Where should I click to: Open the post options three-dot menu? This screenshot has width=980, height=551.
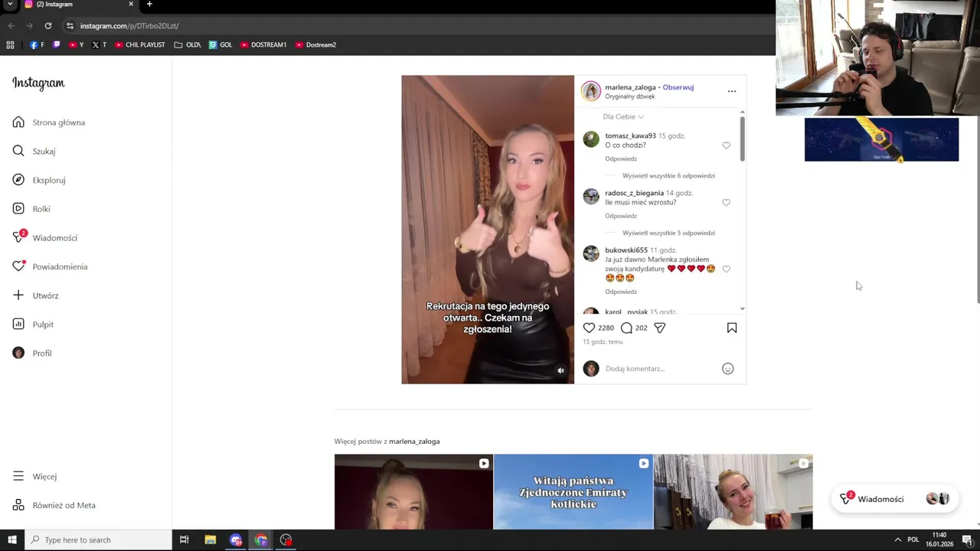[731, 91]
